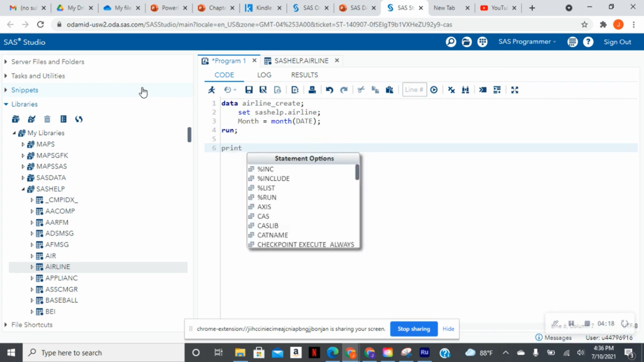644x362 pixels.
Task: Redo the last edit
Action: [344, 89]
